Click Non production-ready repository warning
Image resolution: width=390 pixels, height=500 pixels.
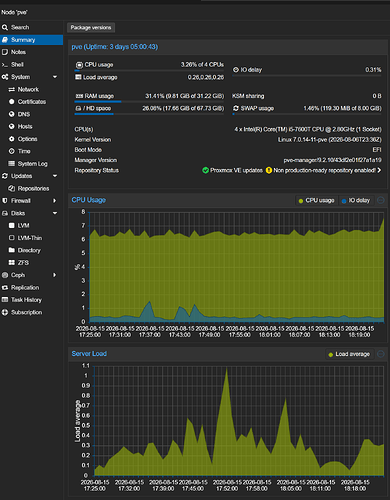325,170
